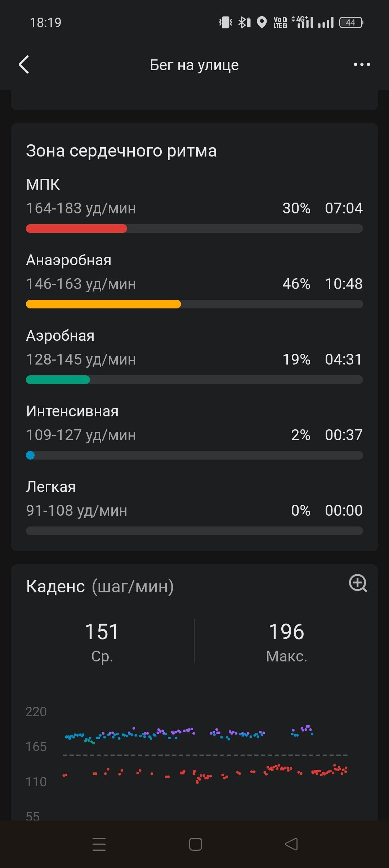This screenshot has height=868, width=389.
Task: Tap the location pin status icon
Action: [262, 23]
